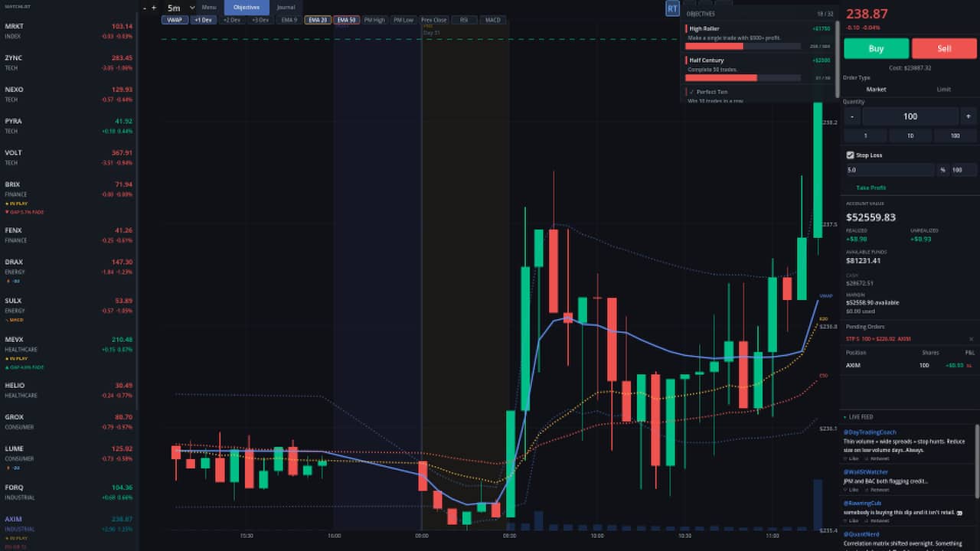Turn off the EMA 20 overlay
The image size is (980, 551).
click(x=318, y=20)
